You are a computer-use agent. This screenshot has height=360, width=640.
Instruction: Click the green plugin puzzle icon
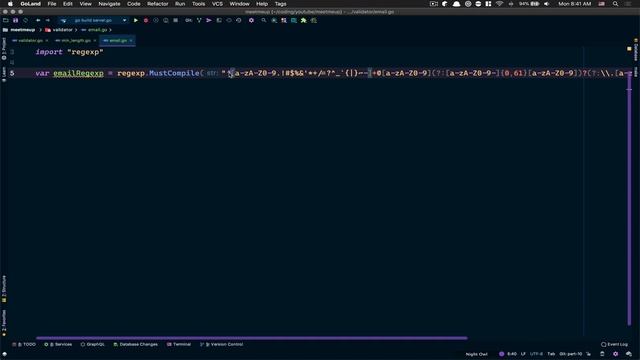point(304,20)
